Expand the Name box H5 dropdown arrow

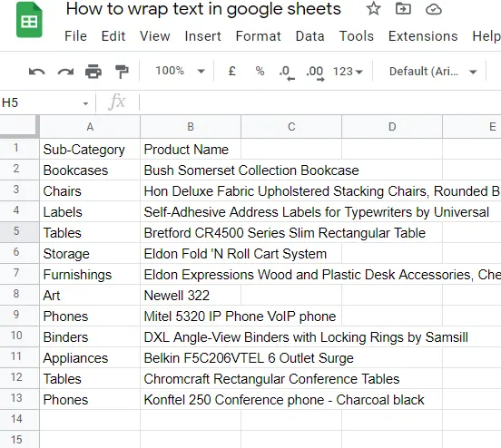85,103
